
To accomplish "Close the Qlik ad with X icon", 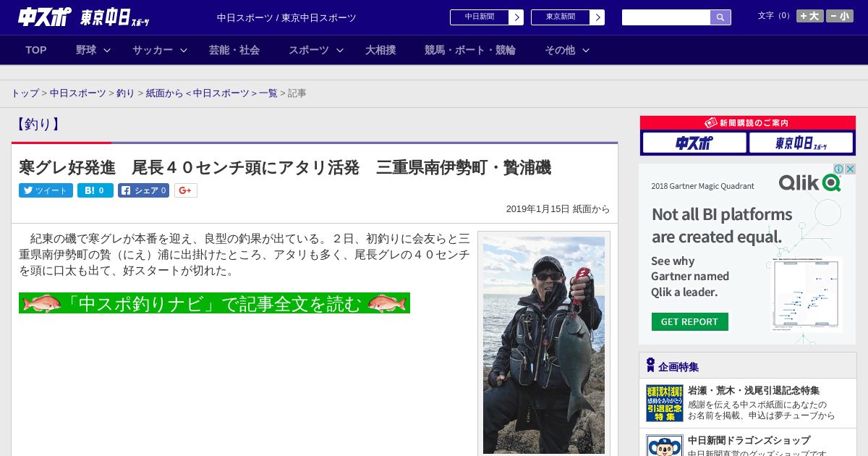I will coord(851,169).
